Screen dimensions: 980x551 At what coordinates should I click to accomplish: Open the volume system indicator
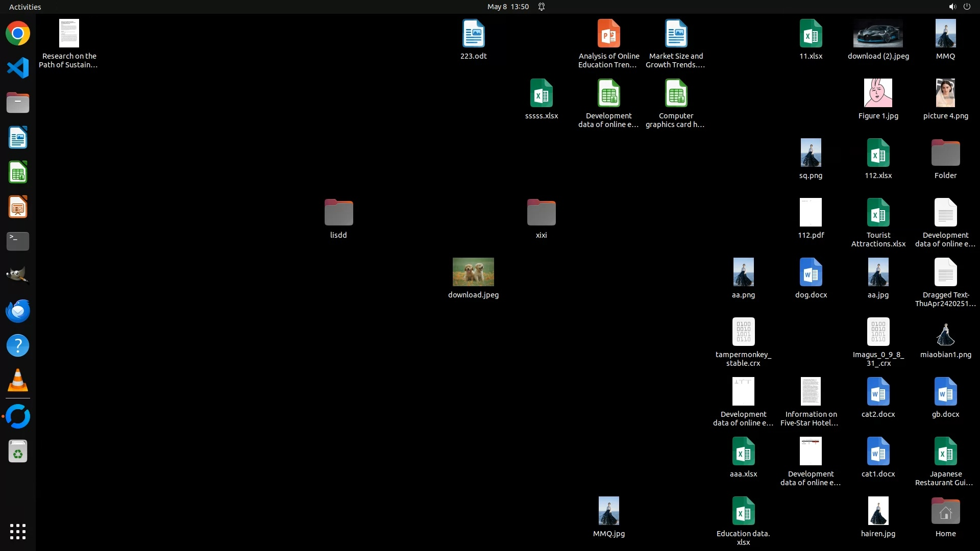click(x=952, y=7)
